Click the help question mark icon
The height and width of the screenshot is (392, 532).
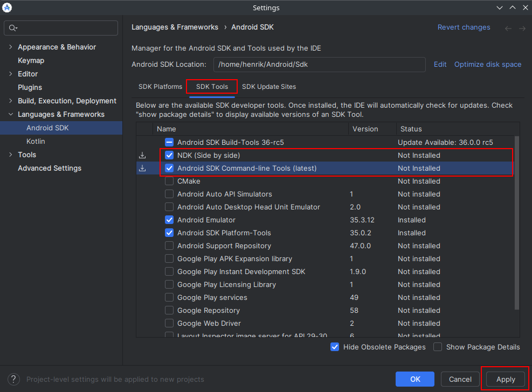coord(13,379)
